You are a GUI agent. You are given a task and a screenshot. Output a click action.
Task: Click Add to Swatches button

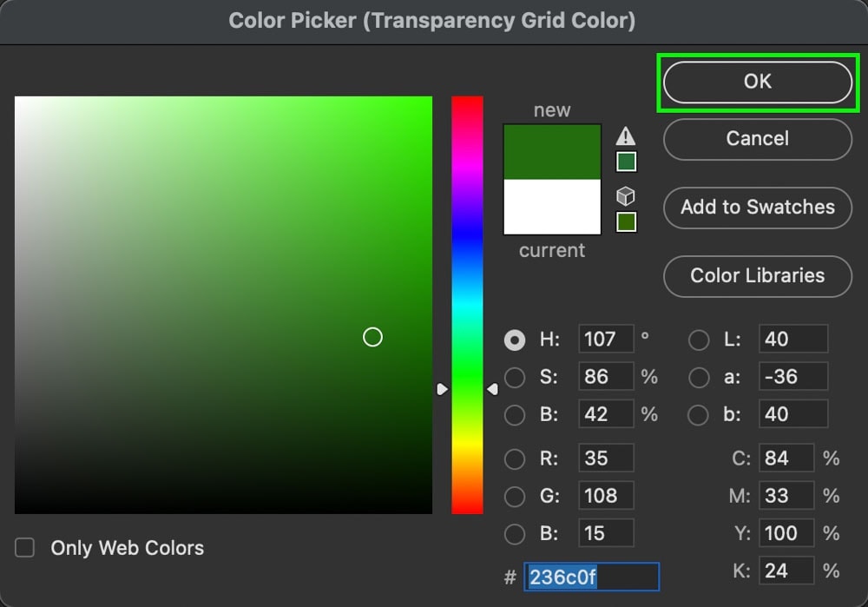click(757, 208)
